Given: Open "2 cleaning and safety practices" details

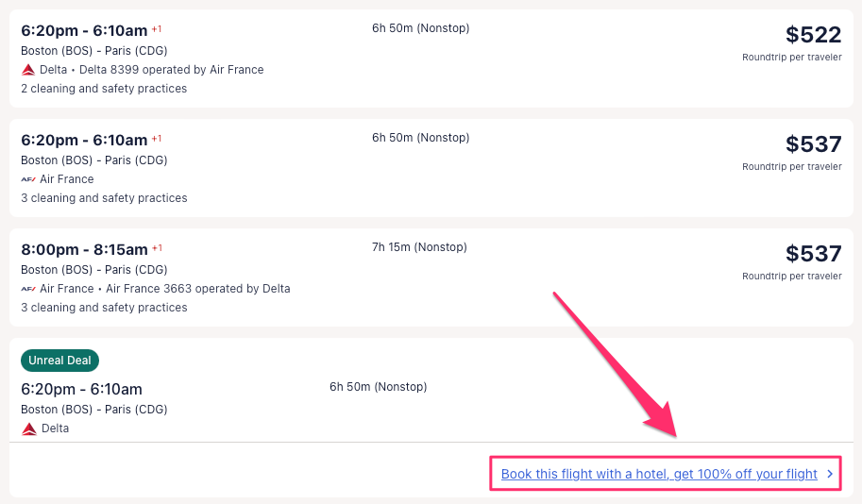Looking at the screenshot, I should click(104, 89).
